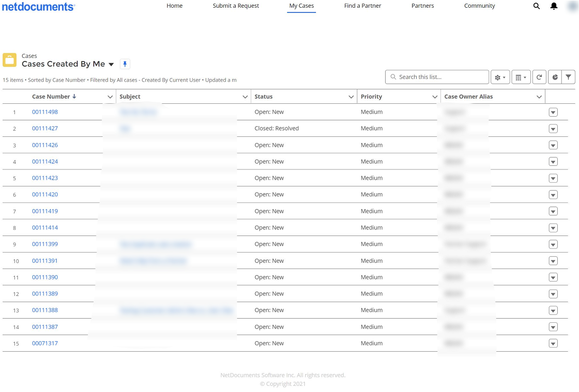
Task: Open case 00071317
Action: pyautogui.click(x=44, y=343)
